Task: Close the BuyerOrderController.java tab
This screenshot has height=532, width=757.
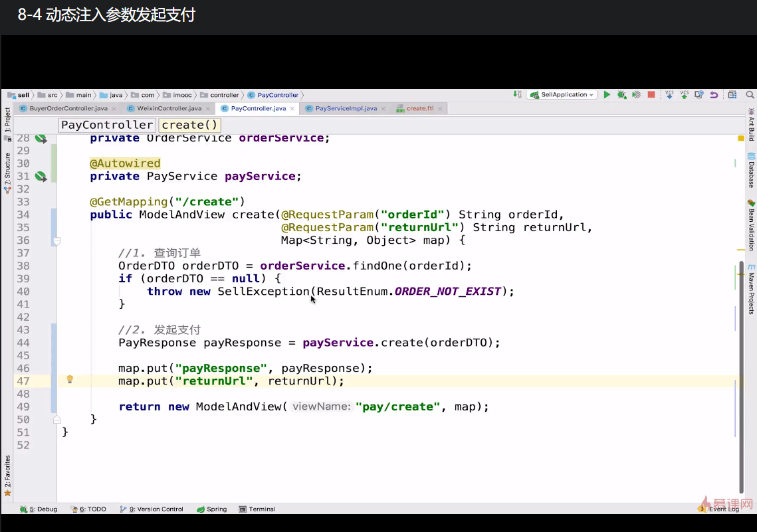Action: (x=114, y=109)
